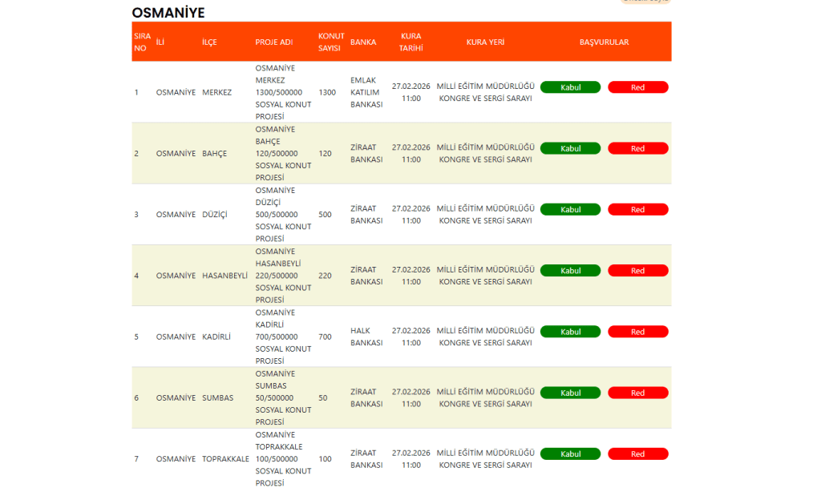Show Red results for SUMBAS
Viewport: 821px width, 504px height.
[637, 393]
